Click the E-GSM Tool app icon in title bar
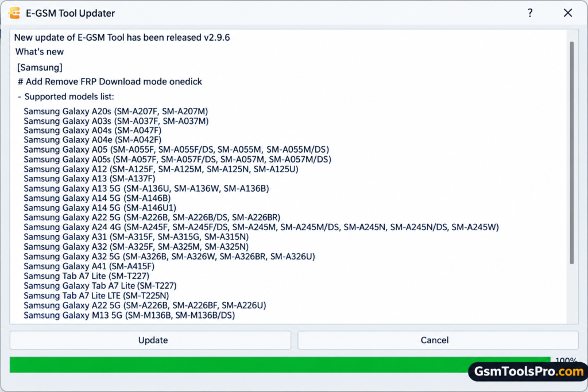Image resolution: width=588 pixels, height=392 pixels. pos(14,13)
